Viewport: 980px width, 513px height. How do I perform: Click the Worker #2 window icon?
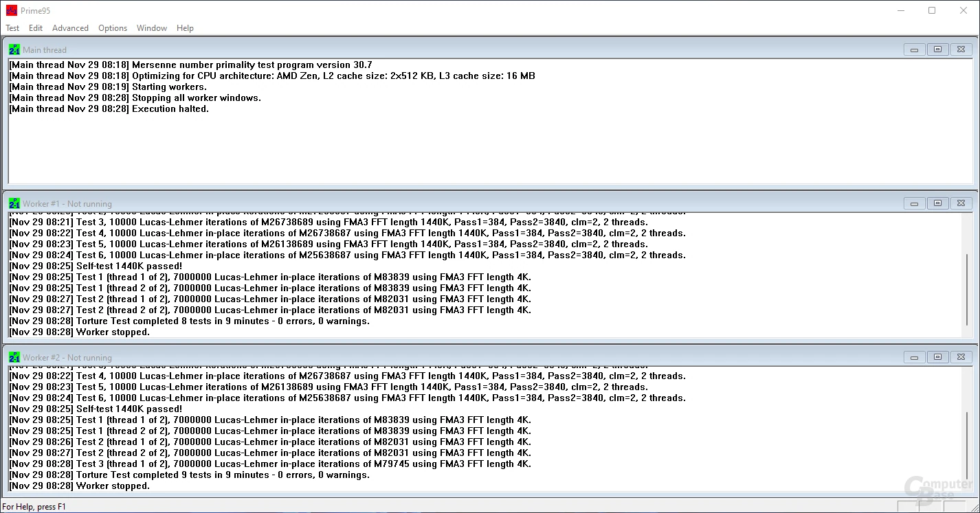14,357
